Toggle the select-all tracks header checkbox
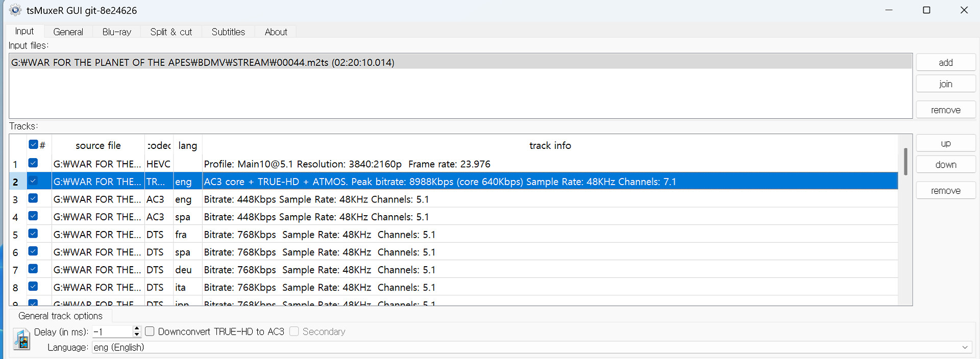The width and height of the screenshot is (980, 359). pyautogui.click(x=33, y=145)
